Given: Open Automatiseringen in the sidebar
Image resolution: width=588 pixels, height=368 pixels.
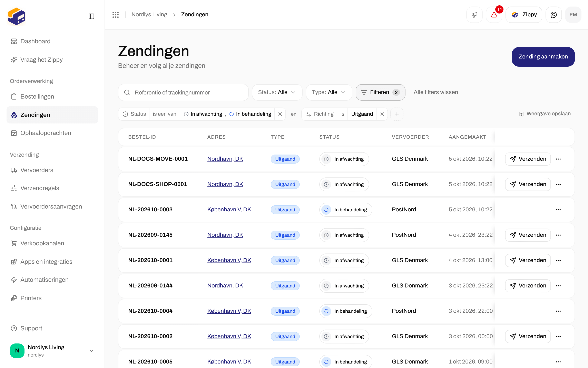Looking at the screenshot, I should click(52, 280).
